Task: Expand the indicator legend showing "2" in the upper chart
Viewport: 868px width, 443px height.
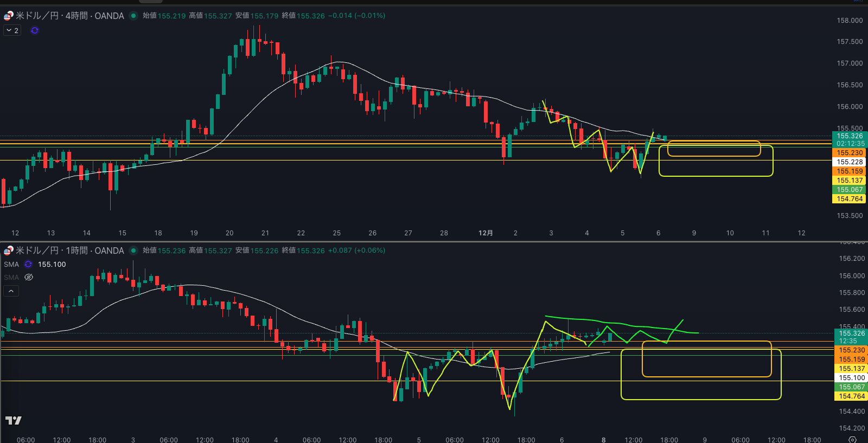Action: (12, 30)
